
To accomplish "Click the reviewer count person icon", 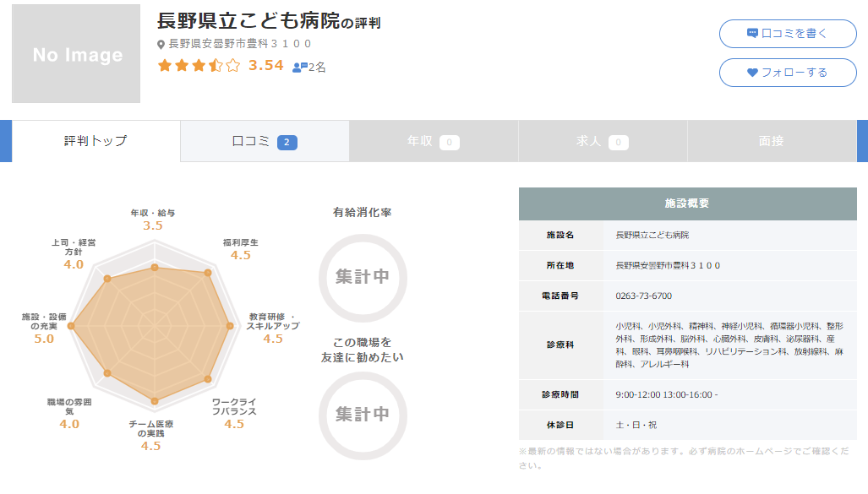I will [x=299, y=68].
